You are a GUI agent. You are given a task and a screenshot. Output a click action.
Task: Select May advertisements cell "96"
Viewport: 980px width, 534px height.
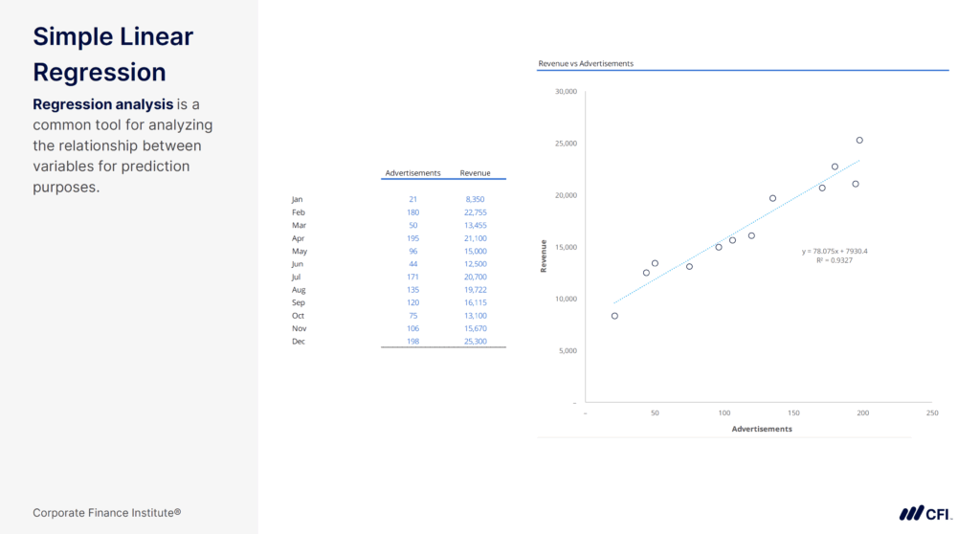(412, 252)
